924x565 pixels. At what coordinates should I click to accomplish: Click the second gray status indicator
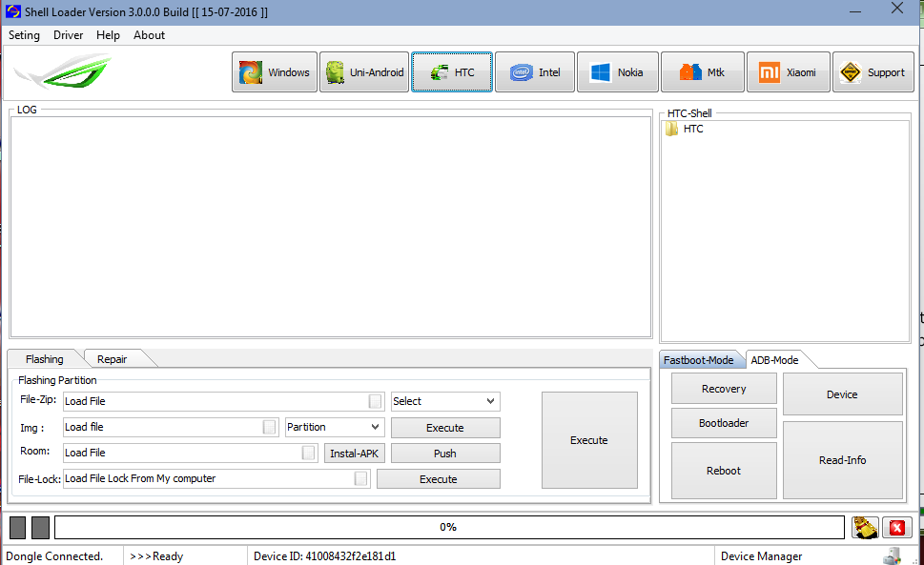click(x=40, y=527)
